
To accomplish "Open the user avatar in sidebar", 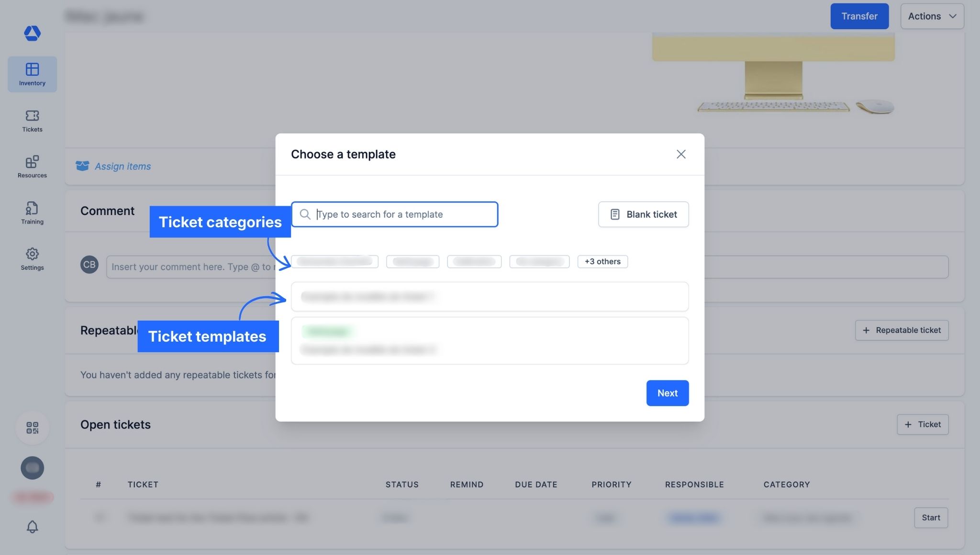I will click(x=32, y=467).
